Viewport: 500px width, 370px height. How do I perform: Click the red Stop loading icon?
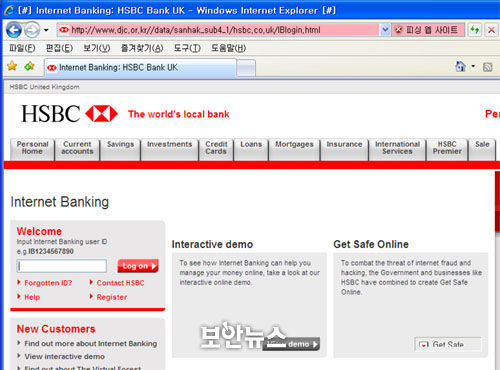coord(491,30)
